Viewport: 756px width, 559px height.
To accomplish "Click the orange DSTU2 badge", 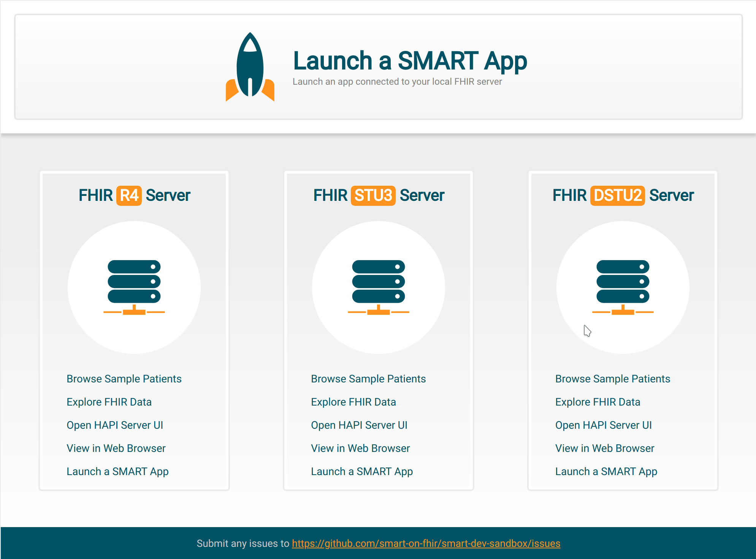I will click(x=617, y=196).
